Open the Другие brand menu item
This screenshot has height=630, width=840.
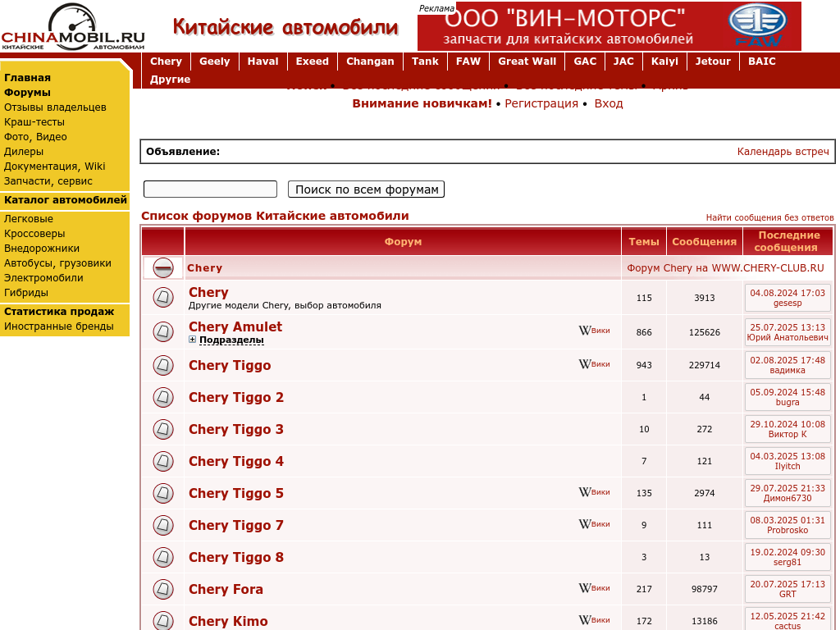pos(170,80)
